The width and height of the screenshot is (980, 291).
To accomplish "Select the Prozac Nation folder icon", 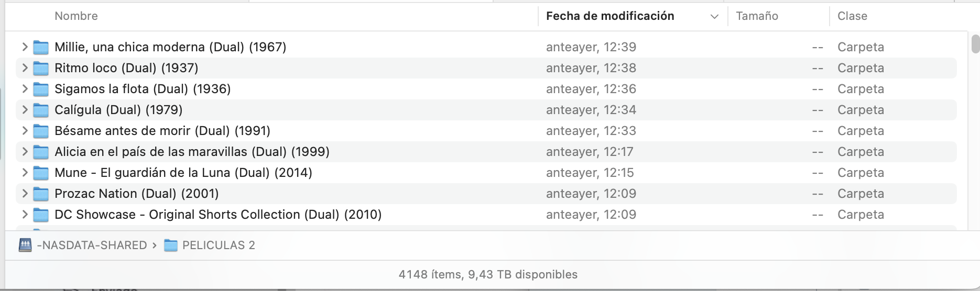I will tap(41, 194).
